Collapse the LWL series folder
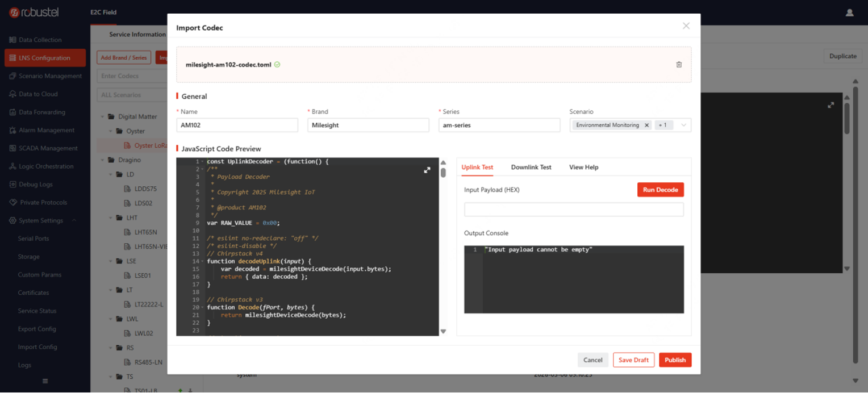This screenshot has height=393, width=868. (x=111, y=319)
